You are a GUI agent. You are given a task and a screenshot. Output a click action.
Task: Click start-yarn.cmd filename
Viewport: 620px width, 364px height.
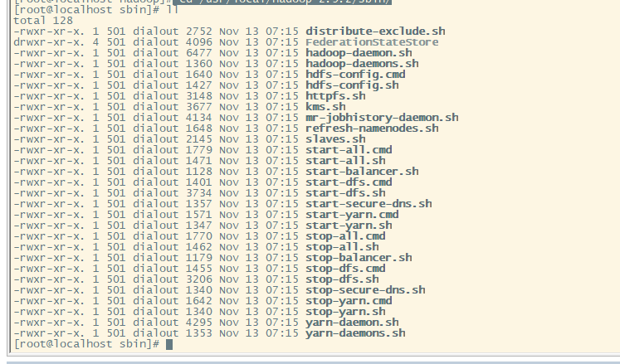point(352,214)
